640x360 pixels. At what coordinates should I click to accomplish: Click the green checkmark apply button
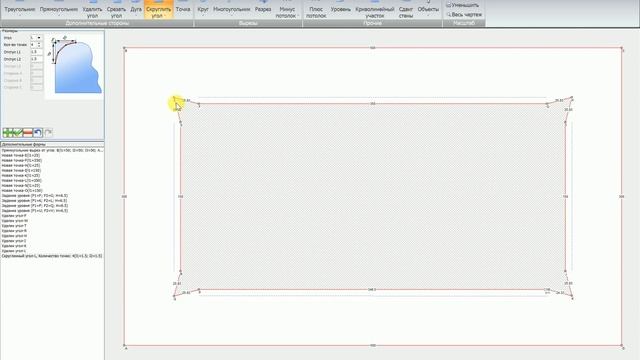[x=17, y=132]
